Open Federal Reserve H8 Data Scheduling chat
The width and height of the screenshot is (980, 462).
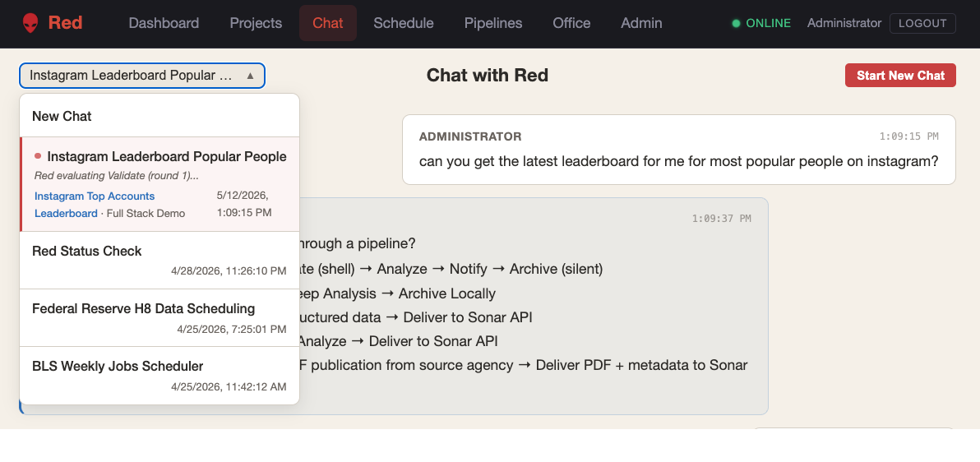(159, 317)
